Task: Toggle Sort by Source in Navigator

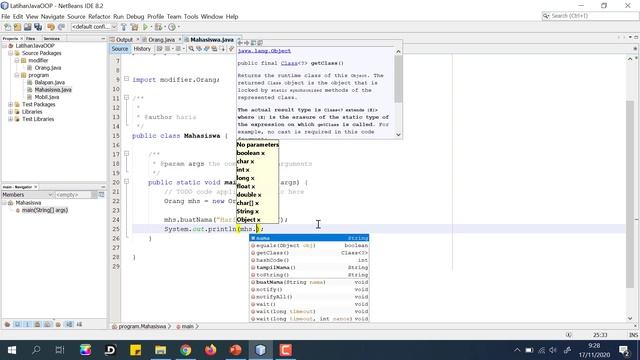Action: 79,324
